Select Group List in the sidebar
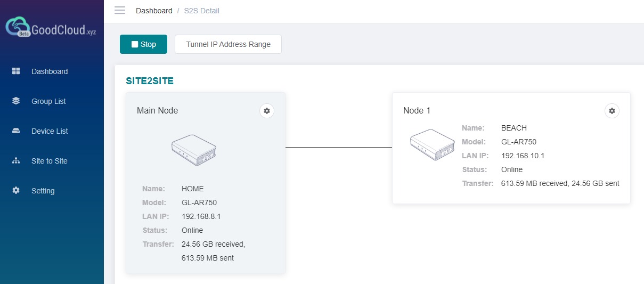The height and width of the screenshot is (284, 644). coord(48,101)
